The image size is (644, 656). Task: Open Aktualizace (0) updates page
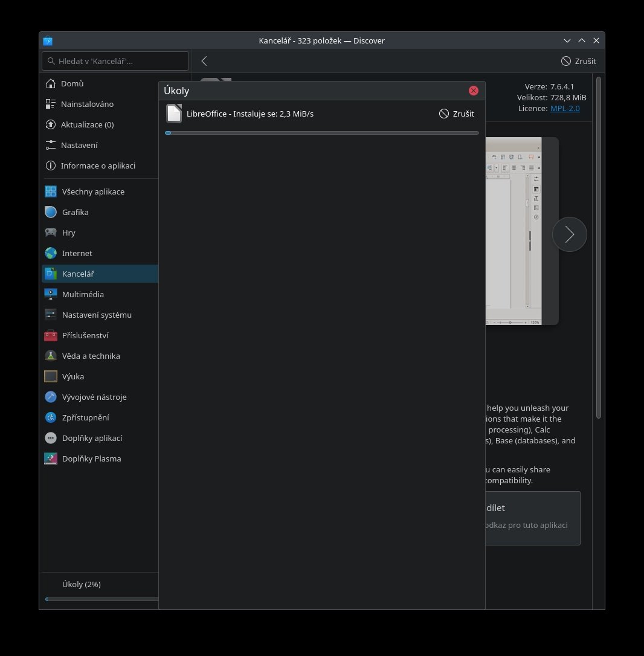pyautogui.click(x=100, y=124)
